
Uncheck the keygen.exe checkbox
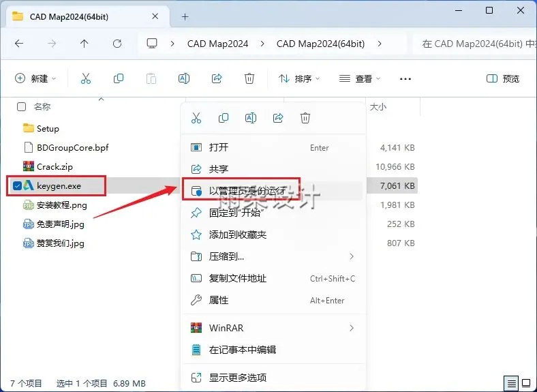(17, 185)
